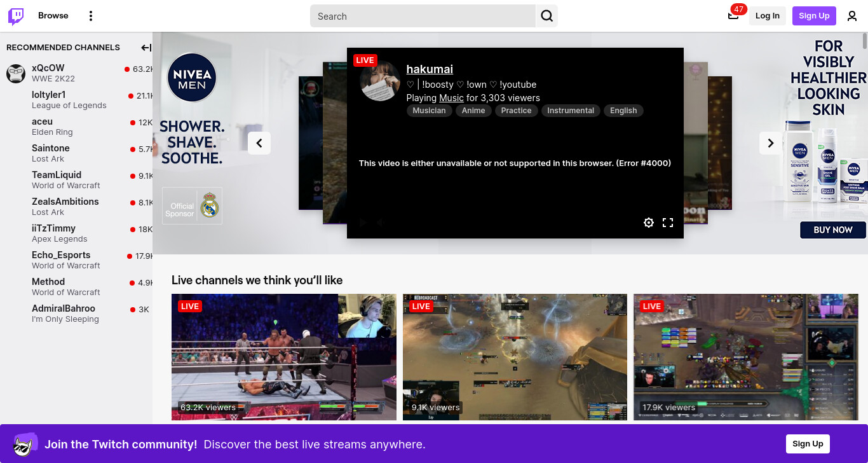The image size is (868, 463).
Task: Open iiTzTimmy channel in sidebar
Action: tap(76, 233)
